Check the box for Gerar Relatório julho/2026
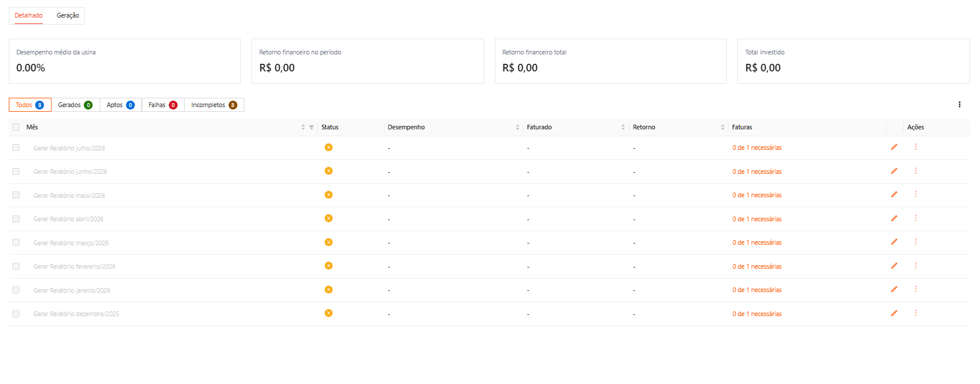 16,148
